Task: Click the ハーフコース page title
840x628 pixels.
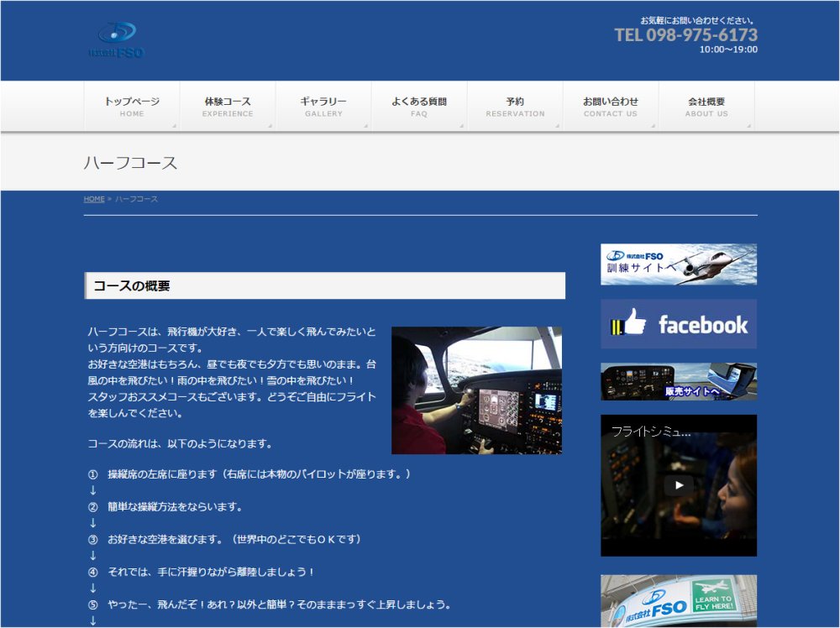Action: coord(131,163)
